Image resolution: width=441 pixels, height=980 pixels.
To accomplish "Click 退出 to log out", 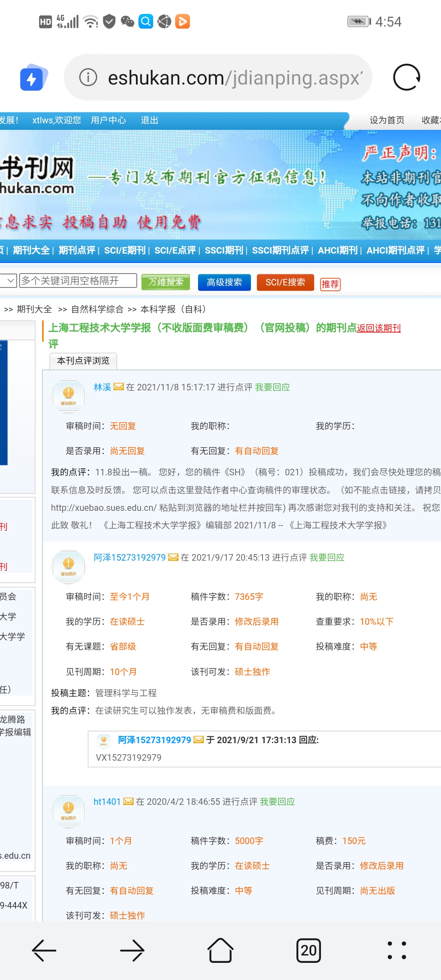I will tap(149, 120).
